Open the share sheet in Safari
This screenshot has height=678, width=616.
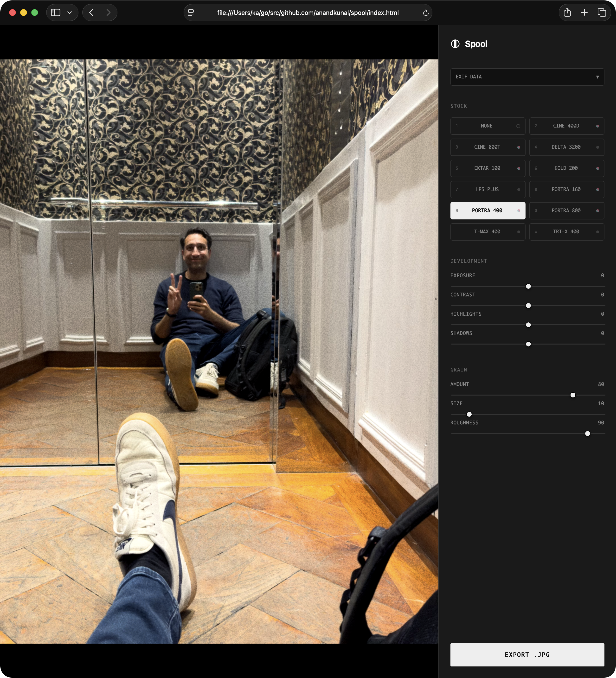pyautogui.click(x=568, y=13)
